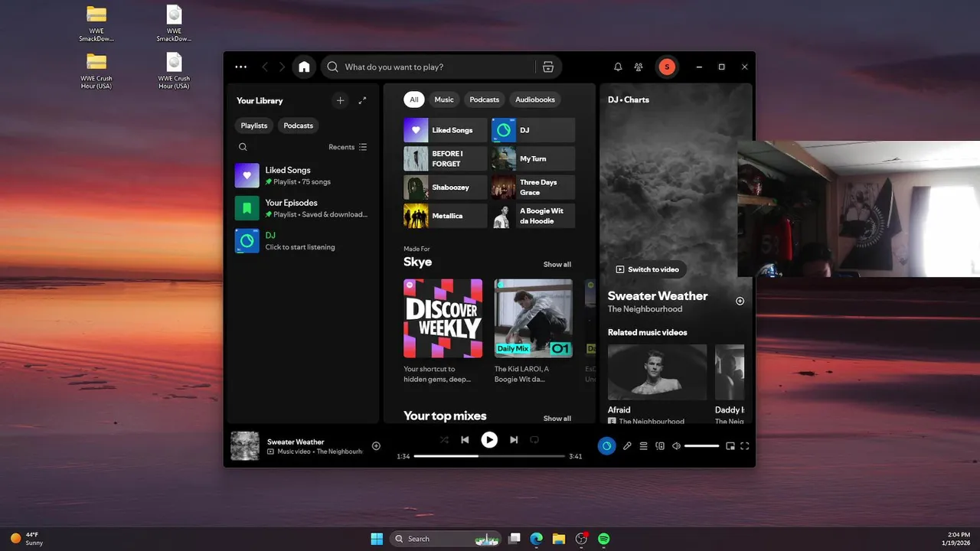The height and width of the screenshot is (551, 980).
Task: Search within Your Library
Action: pyautogui.click(x=243, y=147)
